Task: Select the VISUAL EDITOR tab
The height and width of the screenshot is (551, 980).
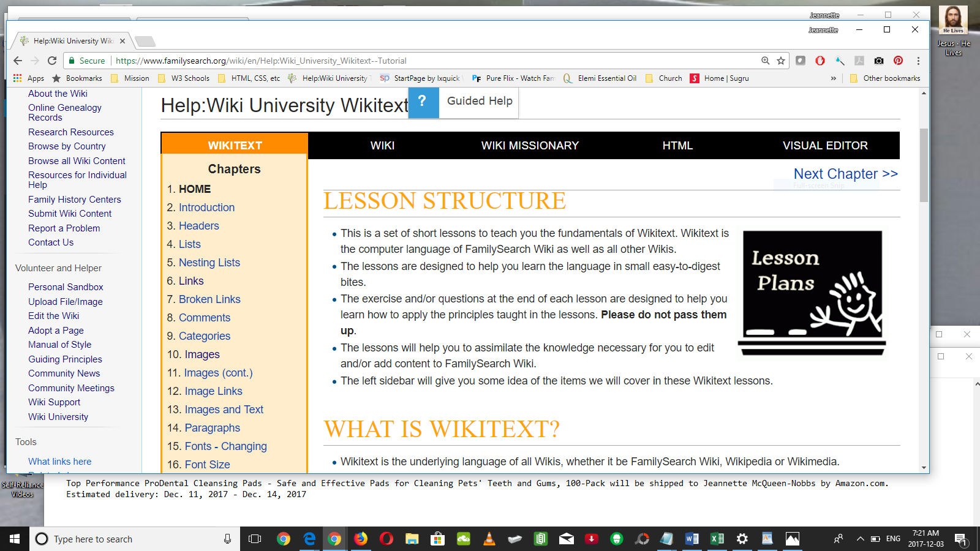Action: [824, 146]
